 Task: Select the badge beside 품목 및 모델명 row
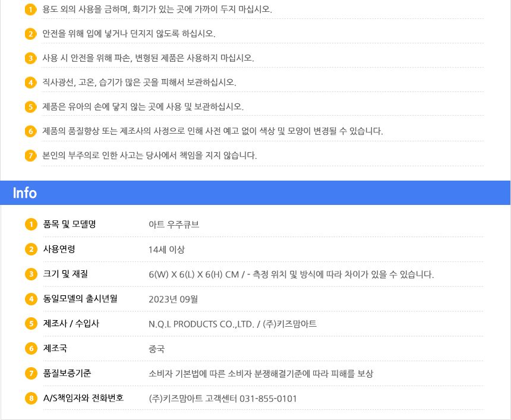pos(30,224)
